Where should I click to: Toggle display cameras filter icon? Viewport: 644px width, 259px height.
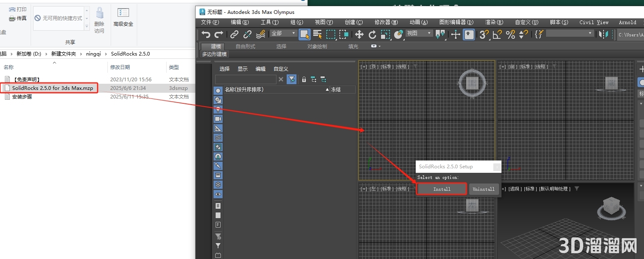tap(218, 119)
